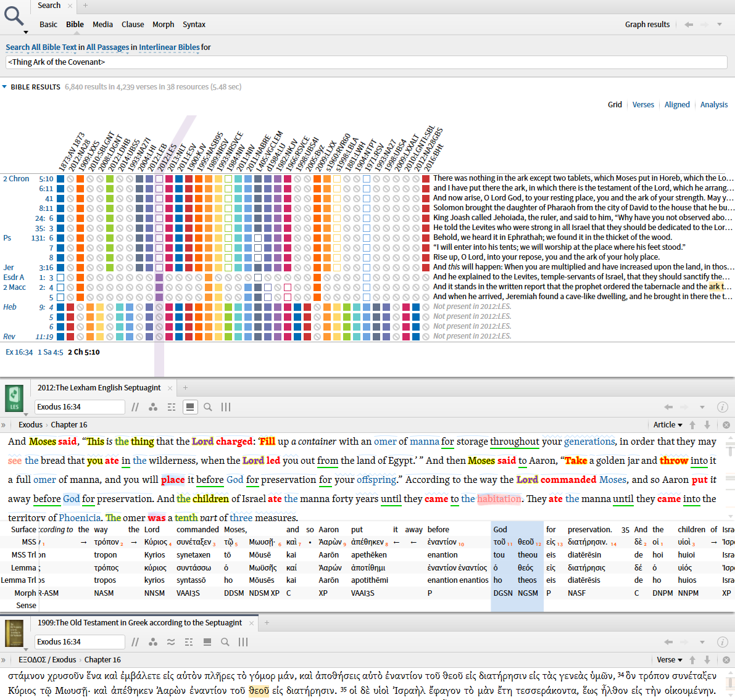Image resolution: width=735 pixels, height=700 pixels.
Task: Switch results to Aligned view
Action: 677,104
